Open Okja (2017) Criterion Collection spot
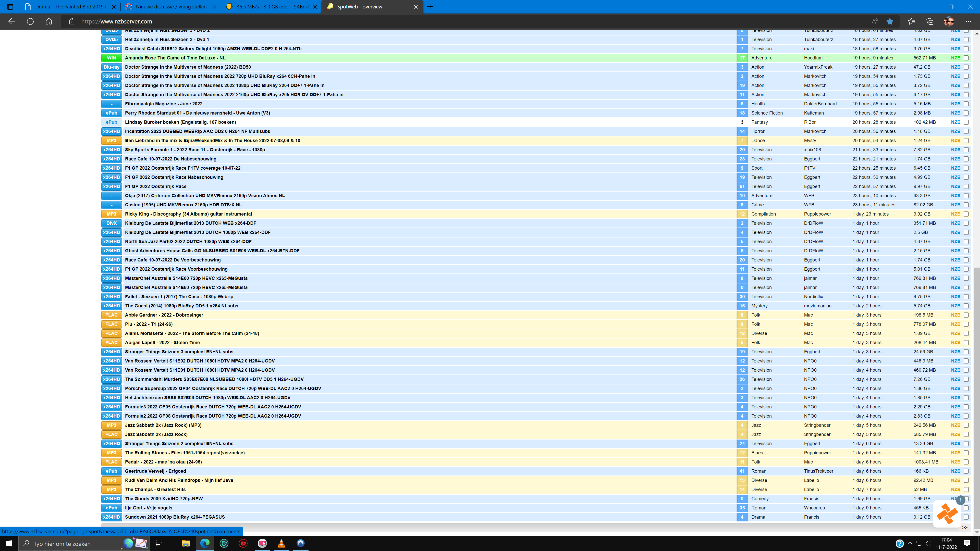This screenshot has width=980, height=551. coord(205,195)
